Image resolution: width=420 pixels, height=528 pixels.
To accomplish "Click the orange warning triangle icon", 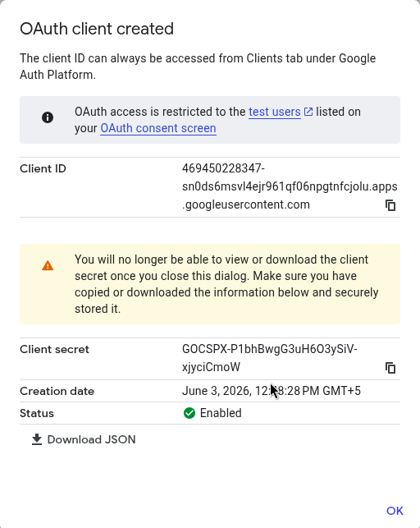I will tap(48, 266).
